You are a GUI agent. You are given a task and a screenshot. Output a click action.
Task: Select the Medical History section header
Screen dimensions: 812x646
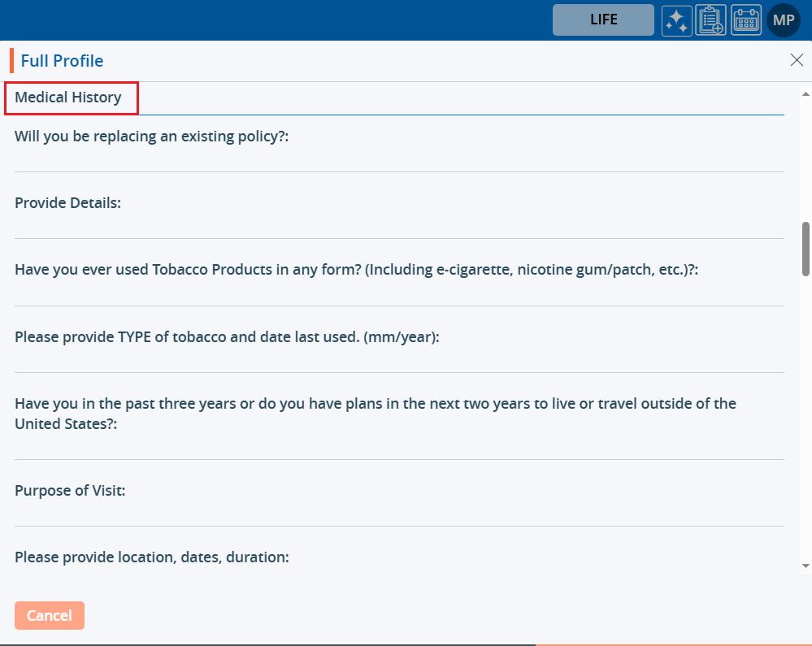coord(68,98)
